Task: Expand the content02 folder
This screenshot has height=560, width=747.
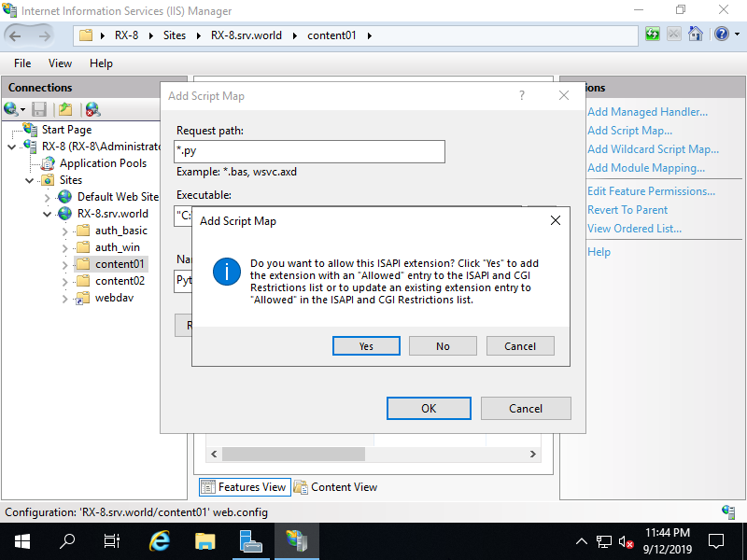Action: [64, 282]
